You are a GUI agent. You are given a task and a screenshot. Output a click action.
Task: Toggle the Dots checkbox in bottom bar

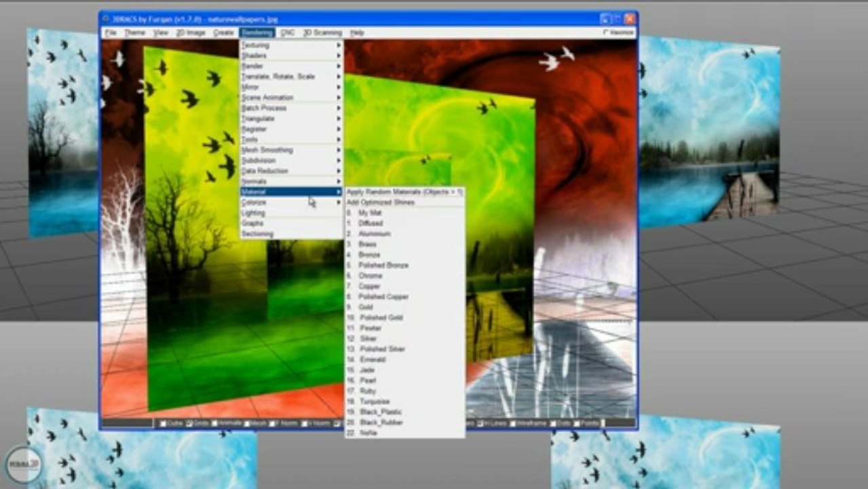(553, 424)
